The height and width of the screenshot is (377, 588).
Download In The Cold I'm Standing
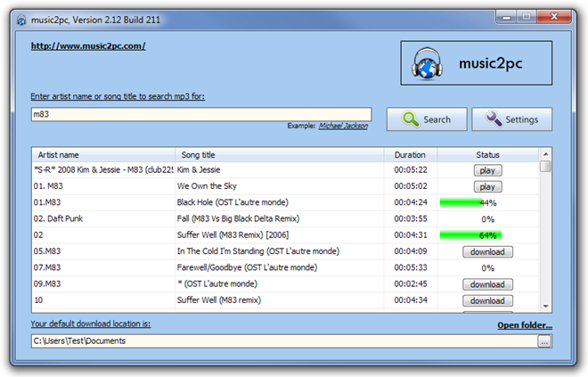tap(487, 252)
